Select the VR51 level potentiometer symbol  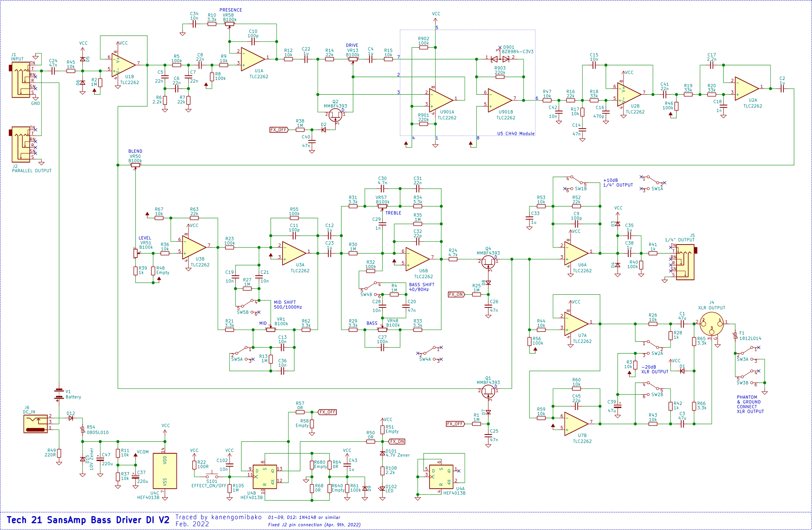(136, 253)
